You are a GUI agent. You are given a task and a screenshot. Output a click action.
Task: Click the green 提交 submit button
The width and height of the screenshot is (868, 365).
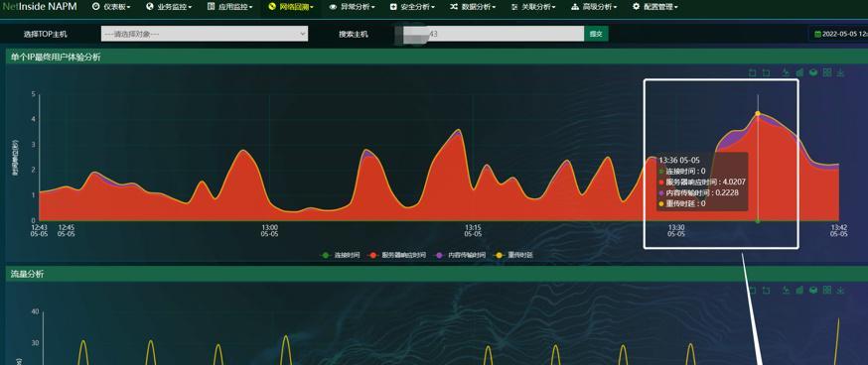(596, 34)
